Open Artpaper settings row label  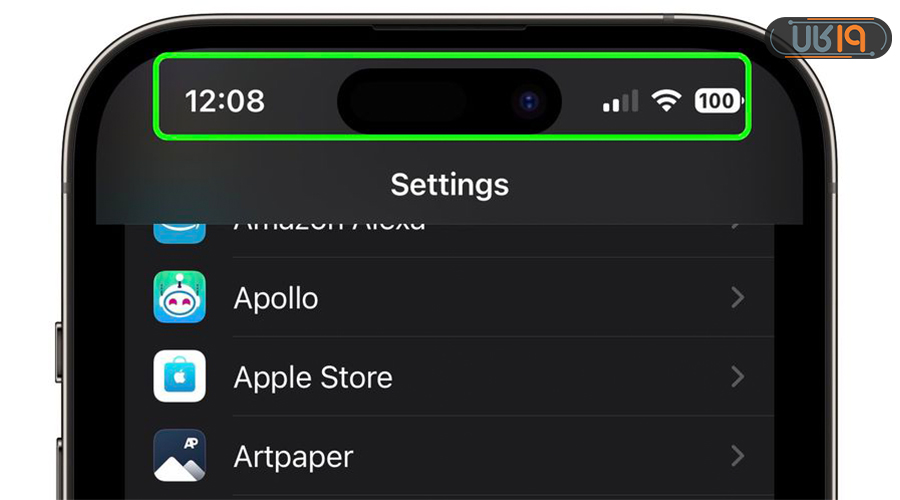point(293,458)
